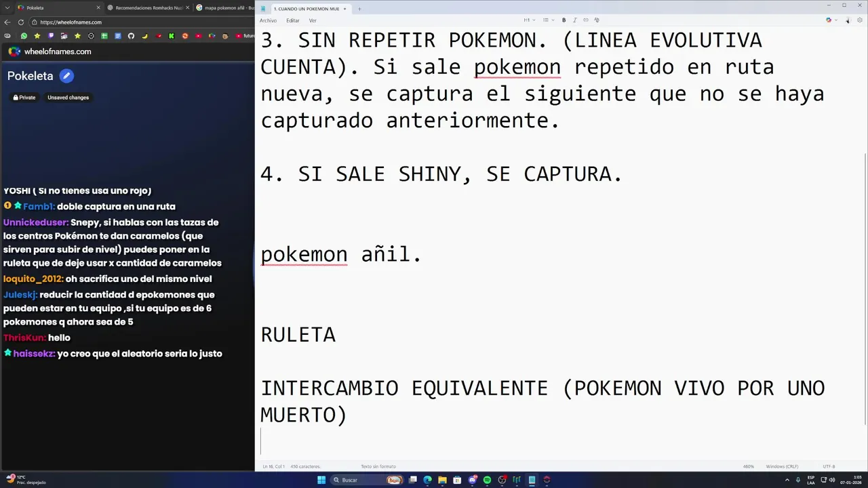Open the Twitch bookmark icon
This screenshot has height=488, width=868.
tap(51, 36)
